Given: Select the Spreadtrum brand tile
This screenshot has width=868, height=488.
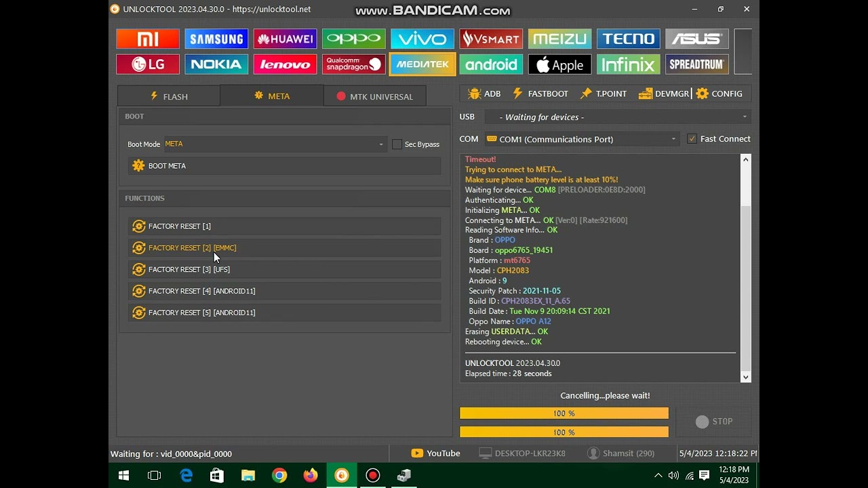Looking at the screenshot, I should click(696, 64).
